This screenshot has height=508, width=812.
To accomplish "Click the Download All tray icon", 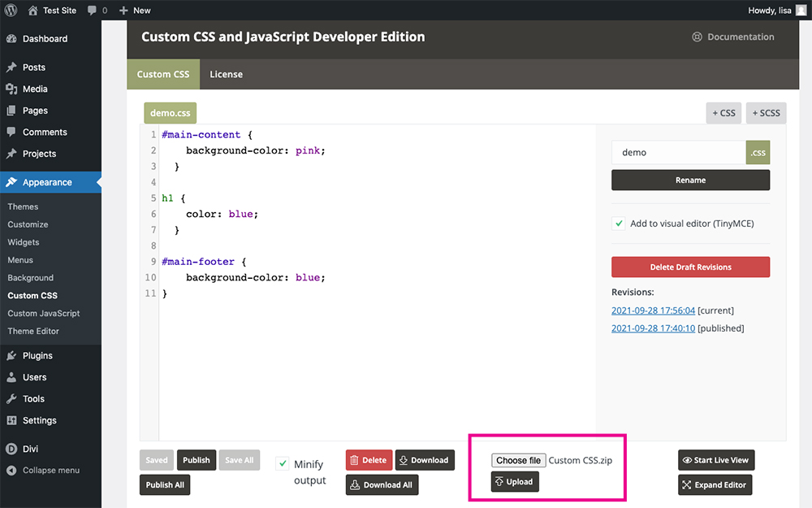I will point(355,485).
